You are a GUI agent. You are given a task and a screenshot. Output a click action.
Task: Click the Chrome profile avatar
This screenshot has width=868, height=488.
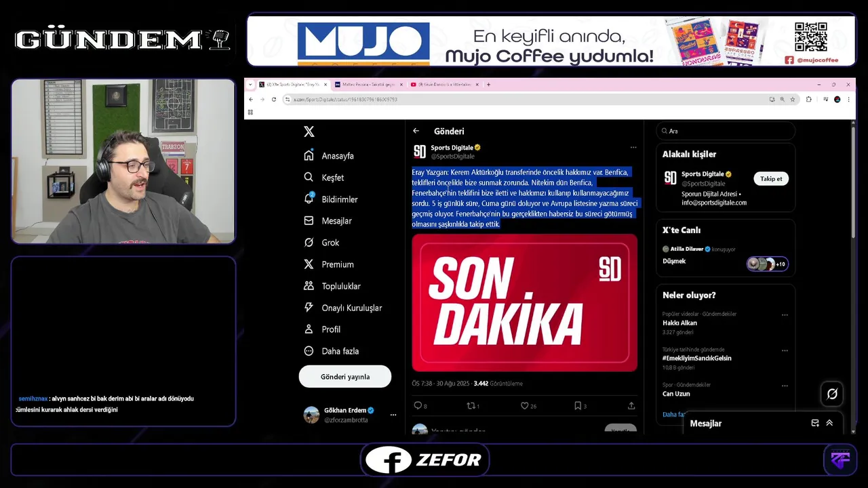tap(837, 99)
